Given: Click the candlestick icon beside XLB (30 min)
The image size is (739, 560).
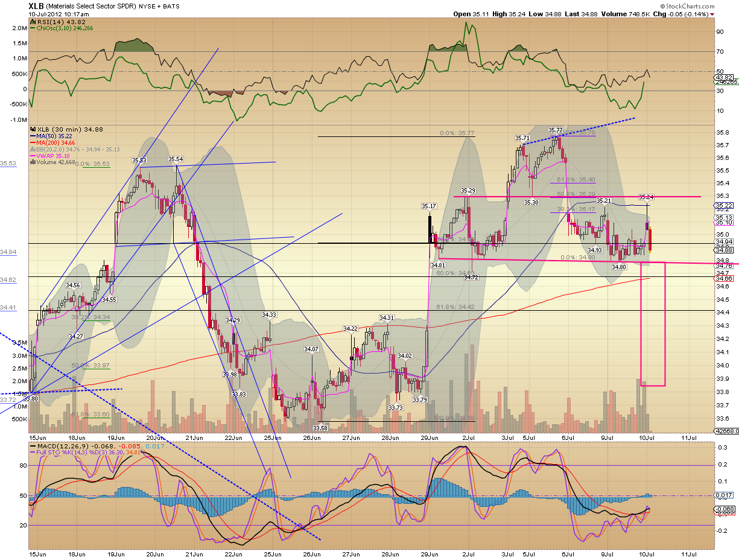Looking at the screenshot, I should [x=33, y=129].
